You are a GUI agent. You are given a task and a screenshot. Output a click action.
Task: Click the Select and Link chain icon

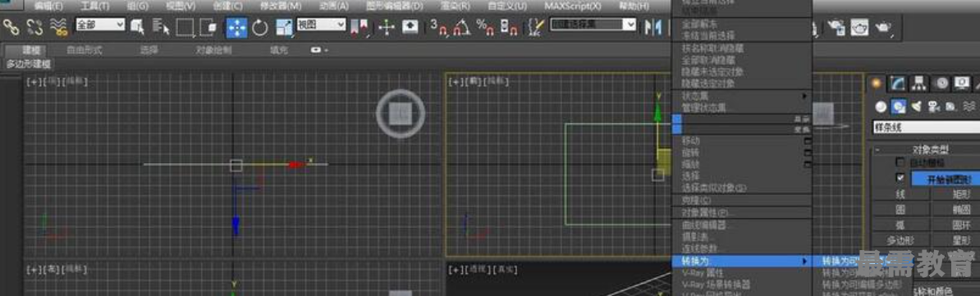click(11, 27)
